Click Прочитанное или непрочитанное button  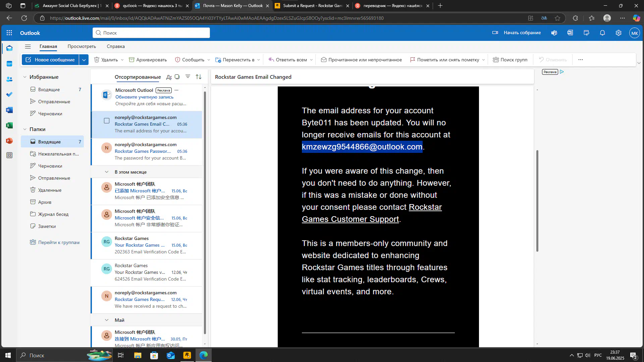[361, 60]
